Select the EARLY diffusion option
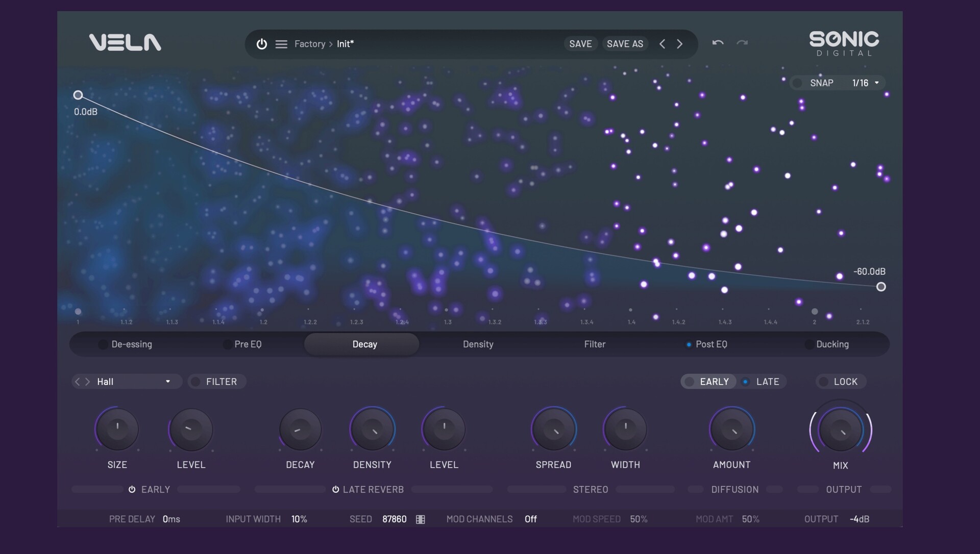The image size is (980, 554). (708, 382)
